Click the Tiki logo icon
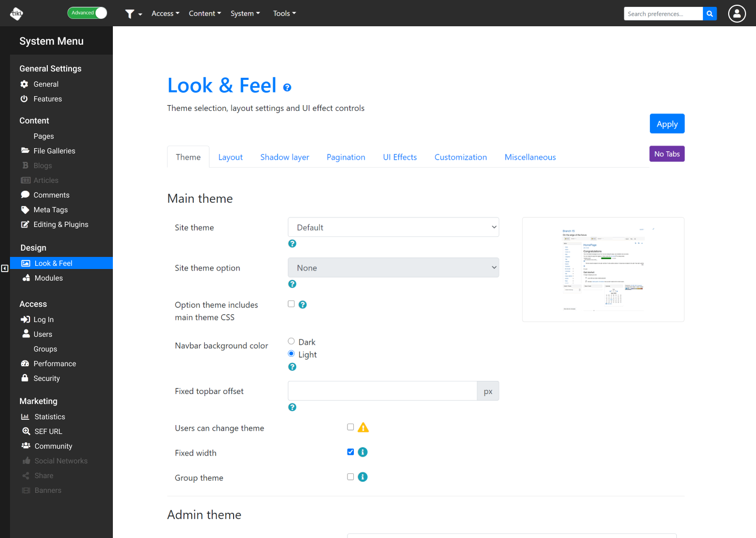 (x=16, y=13)
